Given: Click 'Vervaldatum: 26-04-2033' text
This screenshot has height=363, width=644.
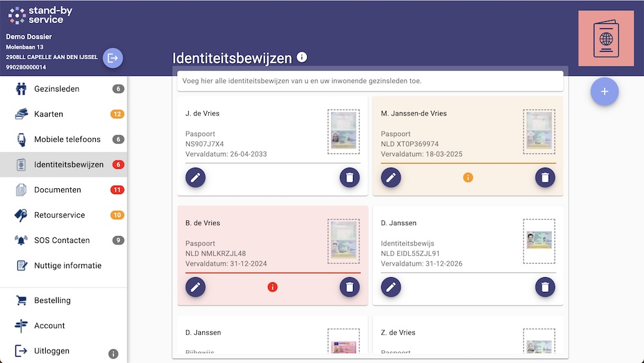Looking at the screenshot, I should [x=226, y=154].
